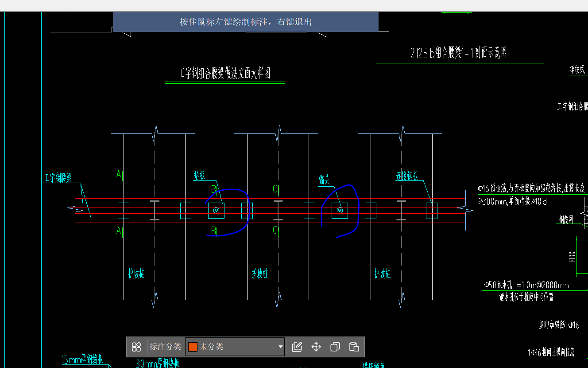Click the title 2I25b组合腰梁1-1剖面示意图
The image size is (588, 368).
(x=459, y=53)
